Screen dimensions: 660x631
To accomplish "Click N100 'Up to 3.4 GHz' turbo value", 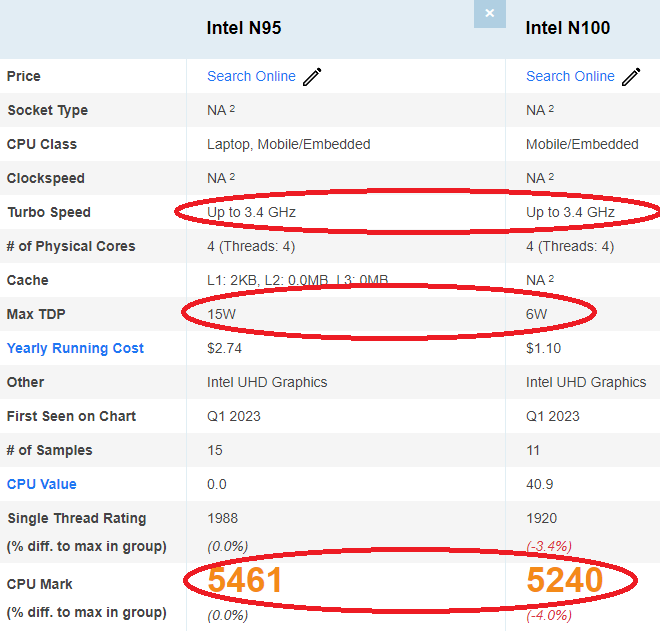I will [570, 212].
